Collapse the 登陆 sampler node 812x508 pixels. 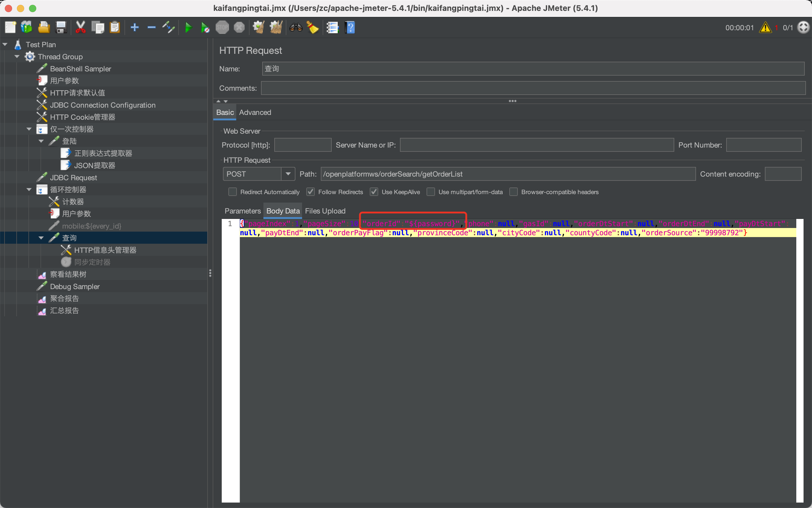(x=41, y=141)
